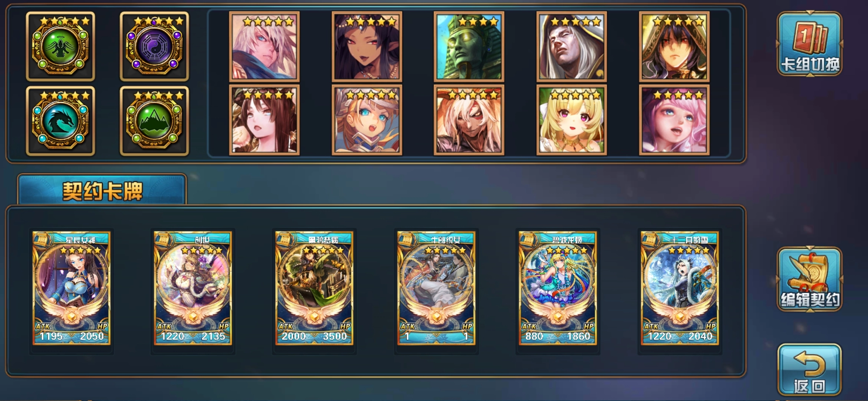Select the 创世 contract card
The width and height of the screenshot is (868, 401).
[193, 288]
